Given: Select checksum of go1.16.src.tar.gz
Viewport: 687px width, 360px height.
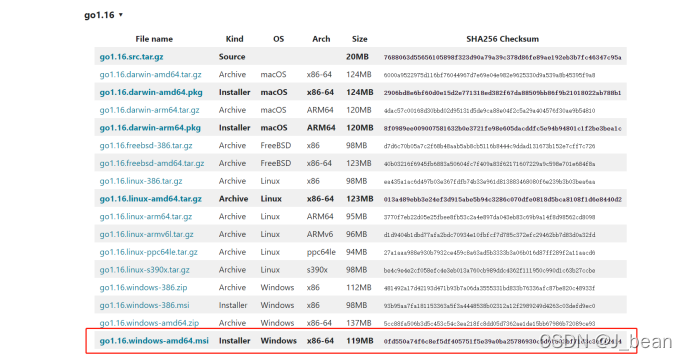Looking at the screenshot, I should (x=503, y=57).
